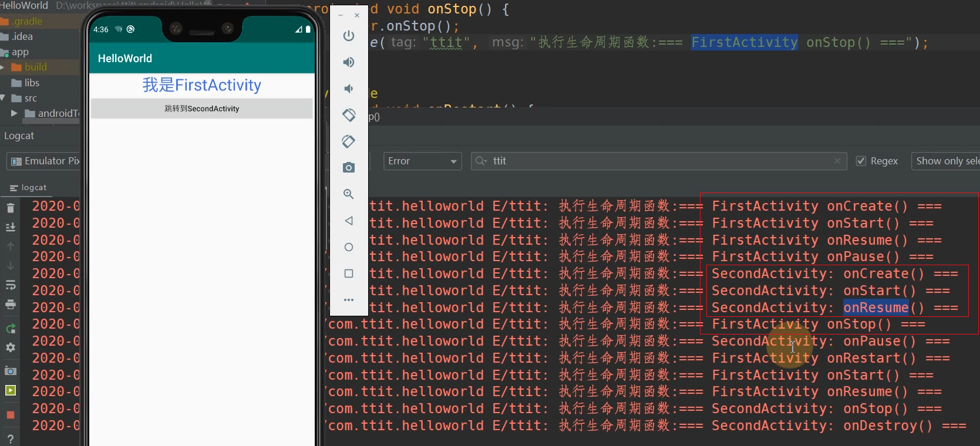Open the Show only selected filter dropdown
Image resolution: width=980 pixels, height=446 pixels.
pos(945,161)
